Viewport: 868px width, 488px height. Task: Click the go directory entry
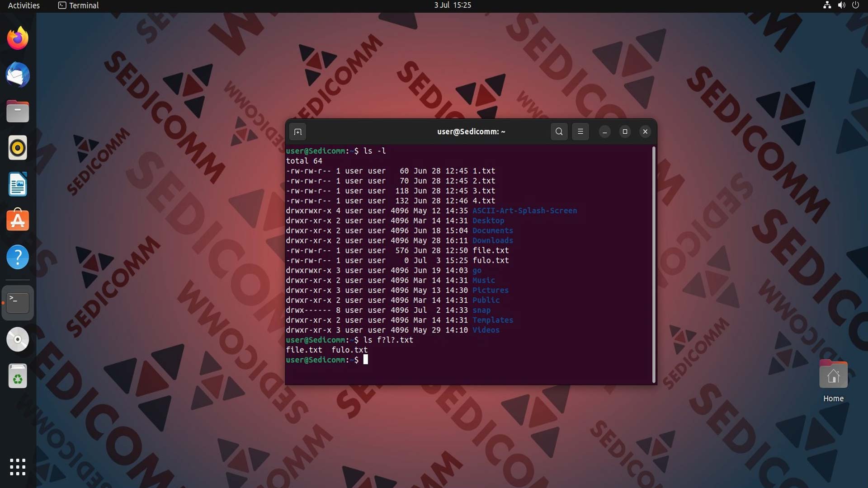(477, 270)
